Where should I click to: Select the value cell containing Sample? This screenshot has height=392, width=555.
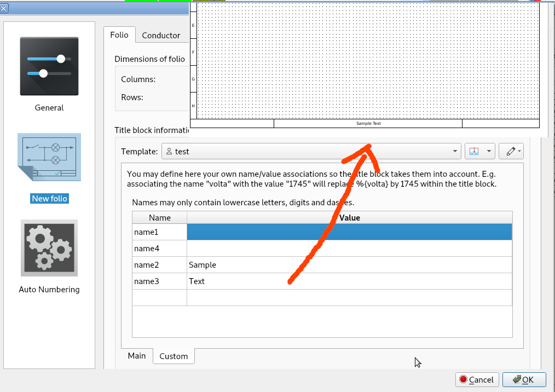click(x=349, y=265)
